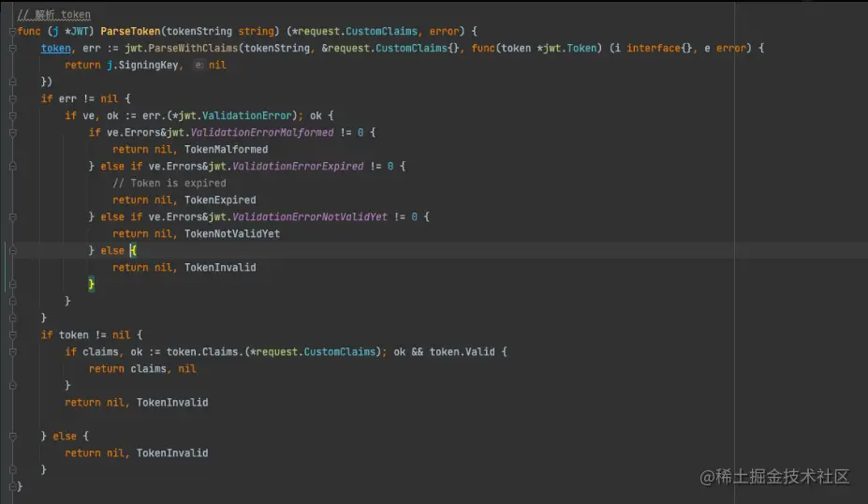Image resolution: width=868 pixels, height=504 pixels.
Task: Fold the else block on the highlighted current line
Action: pyautogui.click(x=12, y=251)
